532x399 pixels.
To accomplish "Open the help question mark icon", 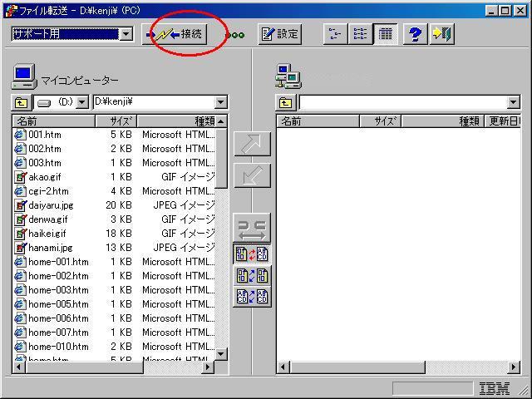I will pyautogui.click(x=415, y=34).
